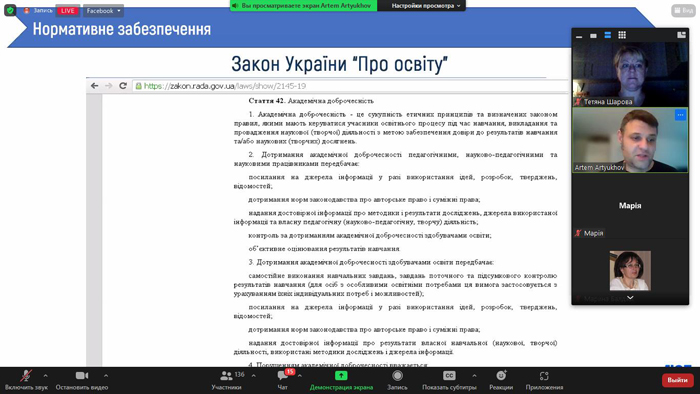Image resolution: width=700 pixels, height=394 pixels.
Task: Click the Нормативне забезпечення slide header
Action: click(121, 29)
